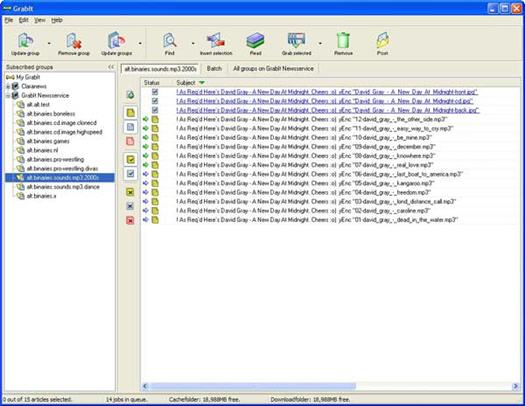Click the horizontal scrollbar right arrow

(515, 386)
